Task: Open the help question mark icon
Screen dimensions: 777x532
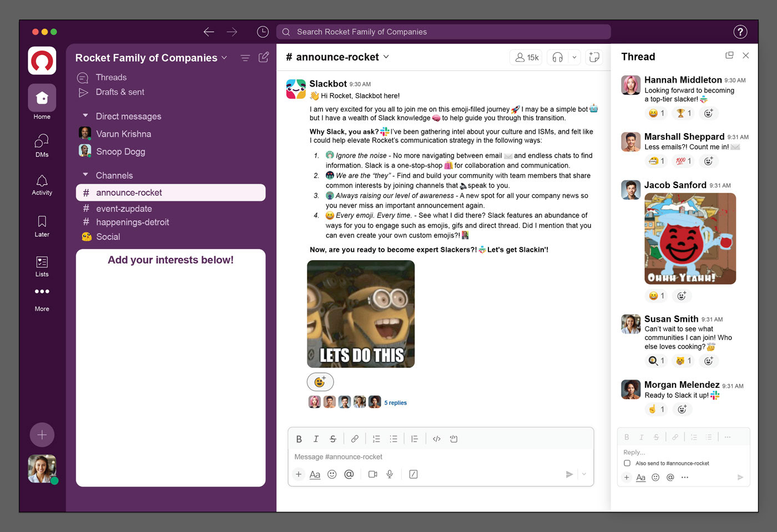Action: 740,32
